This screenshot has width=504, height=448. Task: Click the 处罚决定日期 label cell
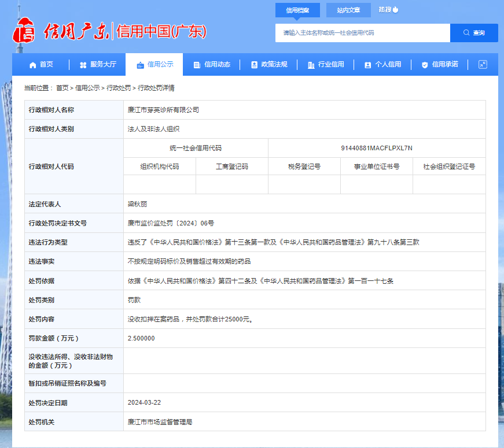pos(74,403)
